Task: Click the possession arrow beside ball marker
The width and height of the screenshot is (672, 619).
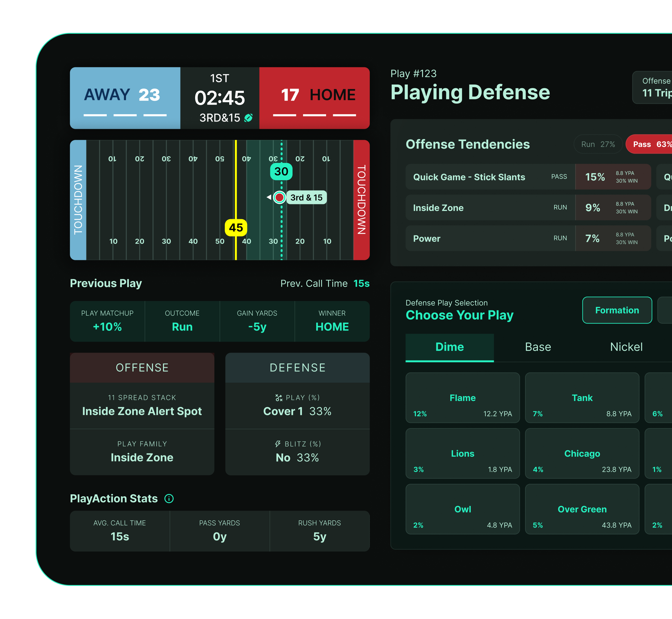Action: click(269, 197)
